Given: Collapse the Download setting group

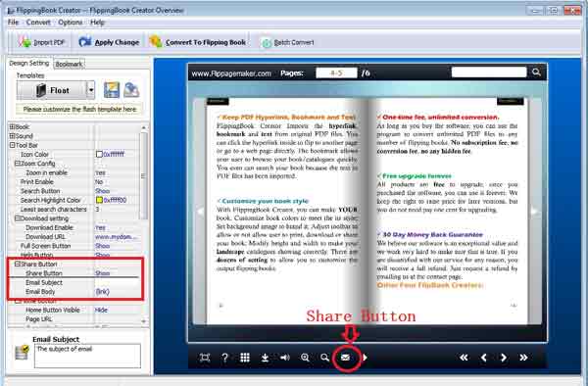Looking at the screenshot, I should [x=18, y=218].
